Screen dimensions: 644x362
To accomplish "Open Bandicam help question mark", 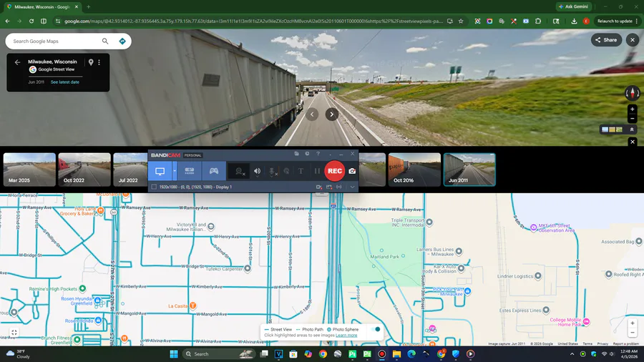I will point(318,154).
